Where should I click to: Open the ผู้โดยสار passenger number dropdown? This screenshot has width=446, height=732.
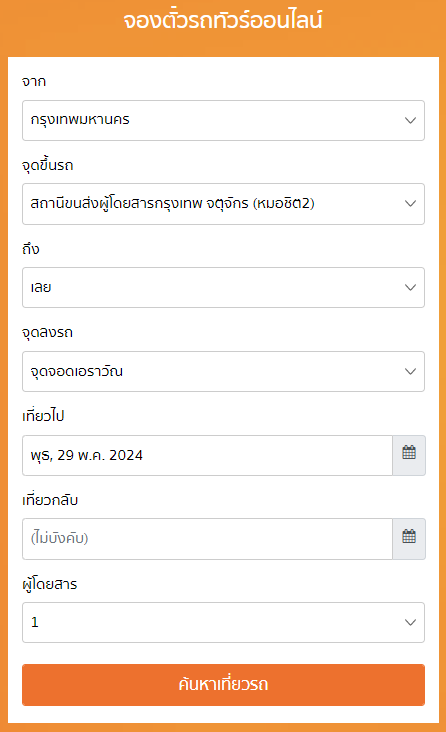pos(223,622)
